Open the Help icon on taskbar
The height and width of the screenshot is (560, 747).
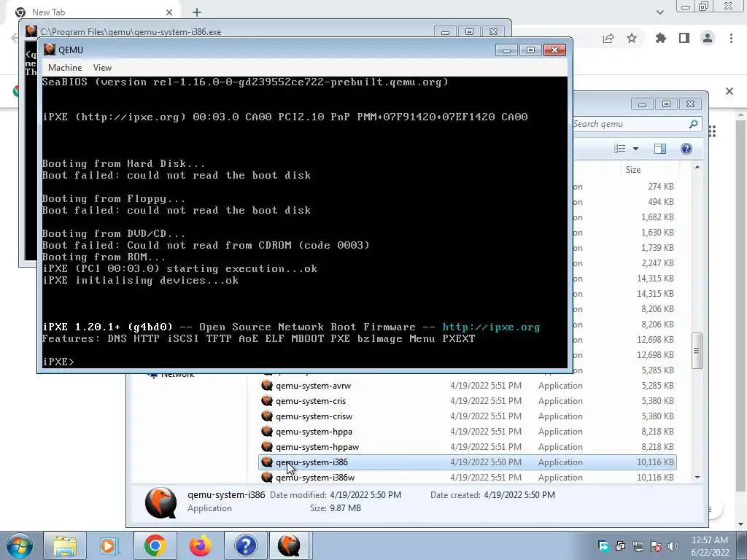coord(245,545)
